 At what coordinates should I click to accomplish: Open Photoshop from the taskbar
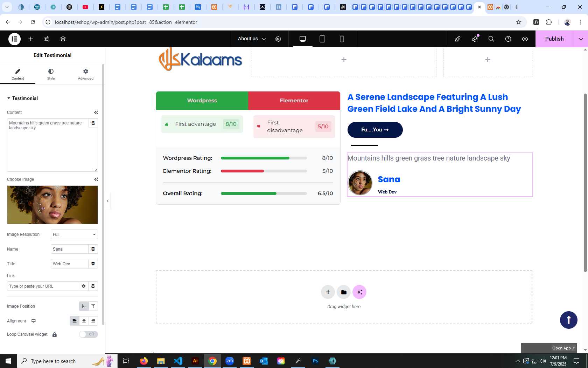pyautogui.click(x=315, y=361)
